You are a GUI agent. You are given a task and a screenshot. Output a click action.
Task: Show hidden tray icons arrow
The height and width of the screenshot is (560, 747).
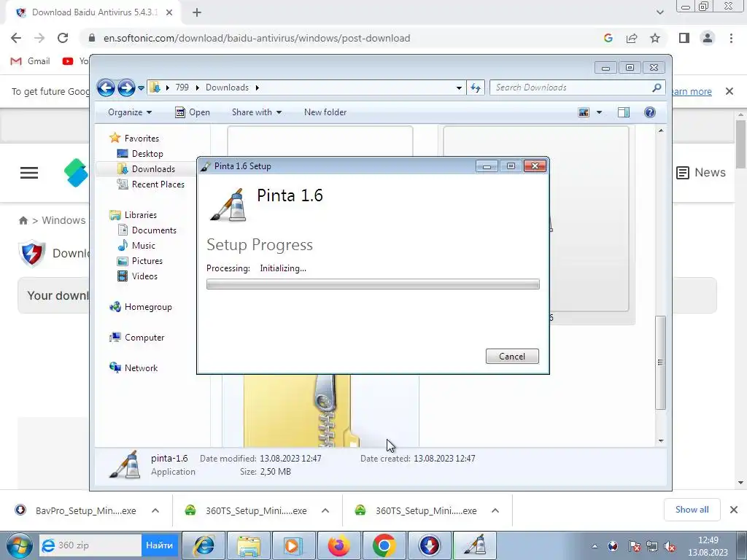(595, 546)
